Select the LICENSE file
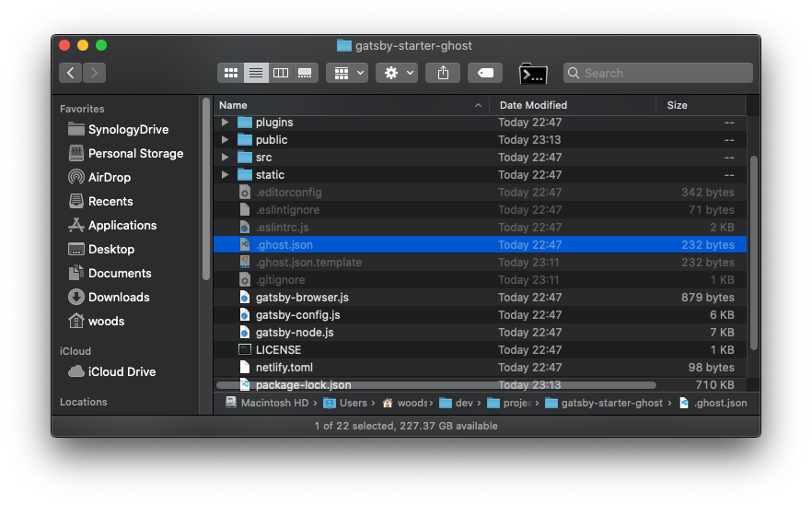This screenshot has width=812, height=505. pyautogui.click(x=480, y=350)
